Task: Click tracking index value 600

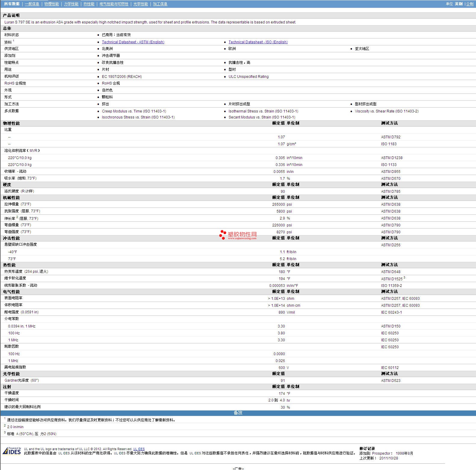Action: [x=282, y=368]
